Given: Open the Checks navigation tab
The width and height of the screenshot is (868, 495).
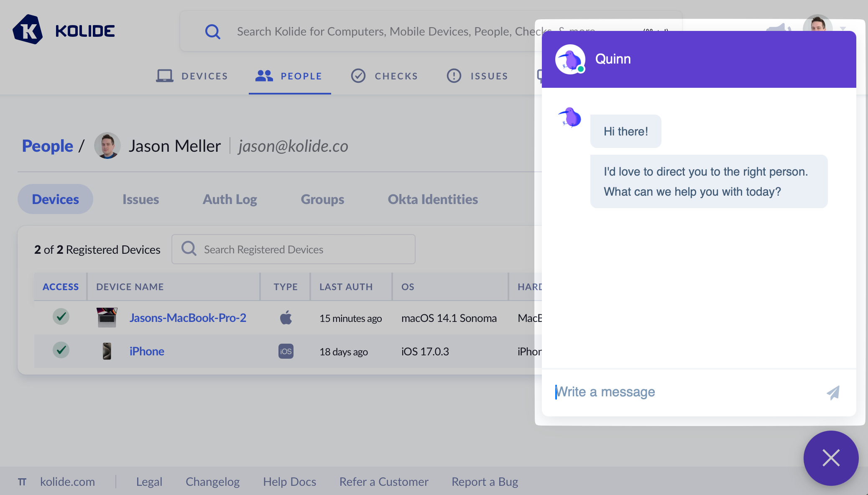Looking at the screenshot, I should [x=384, y=76].
